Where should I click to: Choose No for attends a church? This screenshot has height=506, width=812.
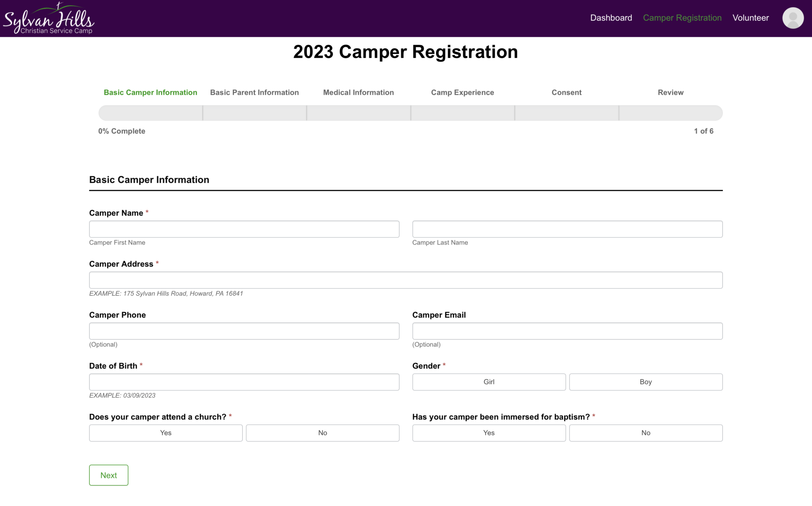pyautogui.click(x=322, y=433)
